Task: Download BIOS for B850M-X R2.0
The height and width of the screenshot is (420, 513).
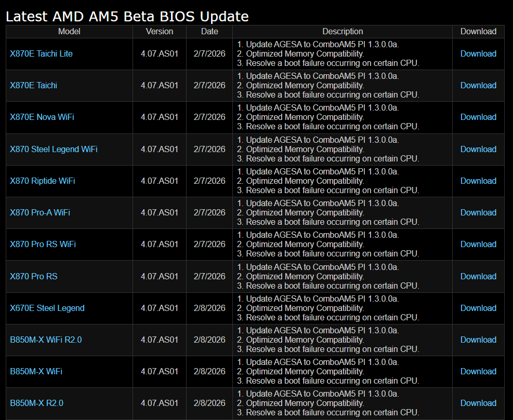Action: pos(478,403)
